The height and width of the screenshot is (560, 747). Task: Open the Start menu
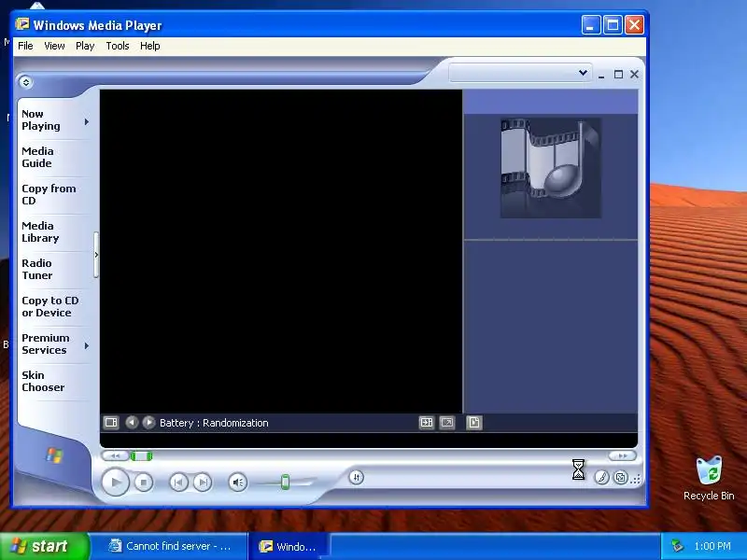[44, 546]
